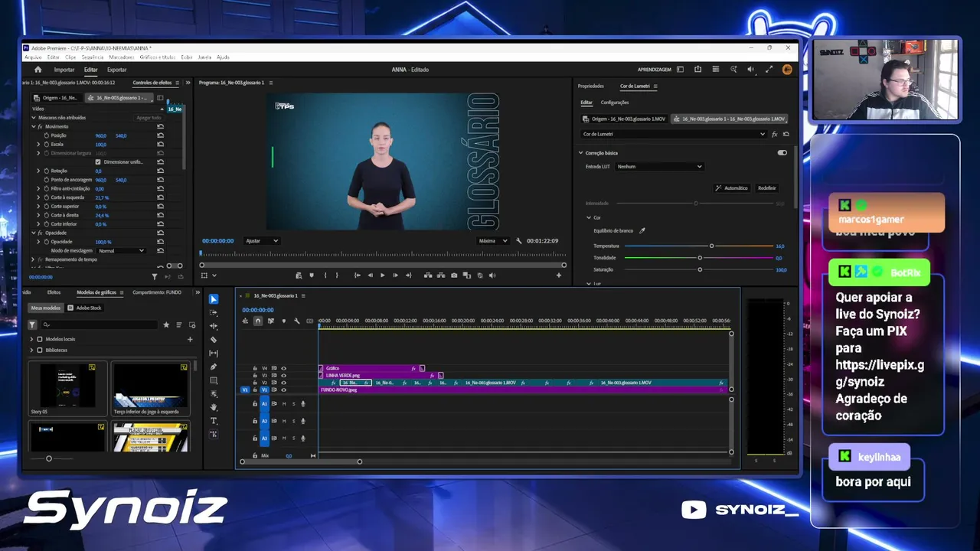Viewport: 980px width, 551px height.
Task: Open the Quick Export share icon
Action: click(697, 70)
